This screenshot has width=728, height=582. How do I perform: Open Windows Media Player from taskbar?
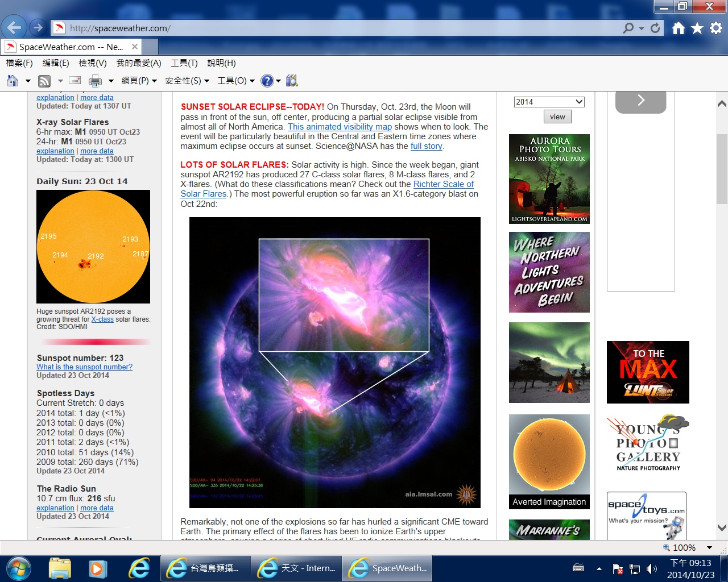98,568
